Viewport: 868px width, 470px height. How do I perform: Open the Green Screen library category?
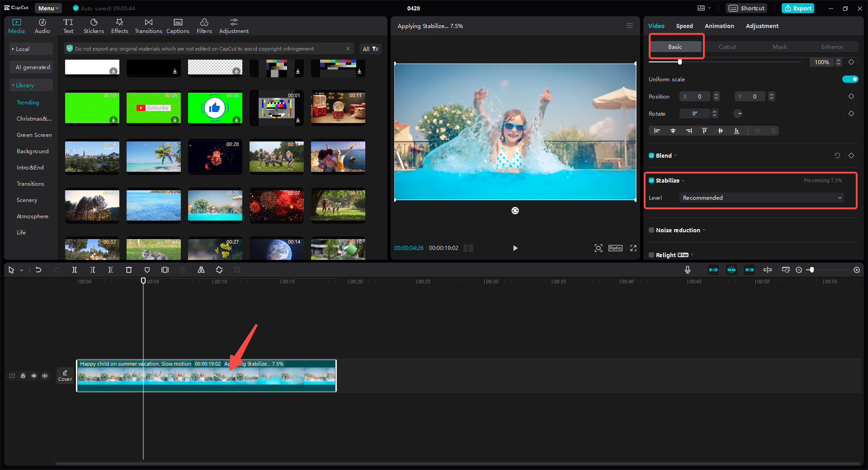point(34,135)
